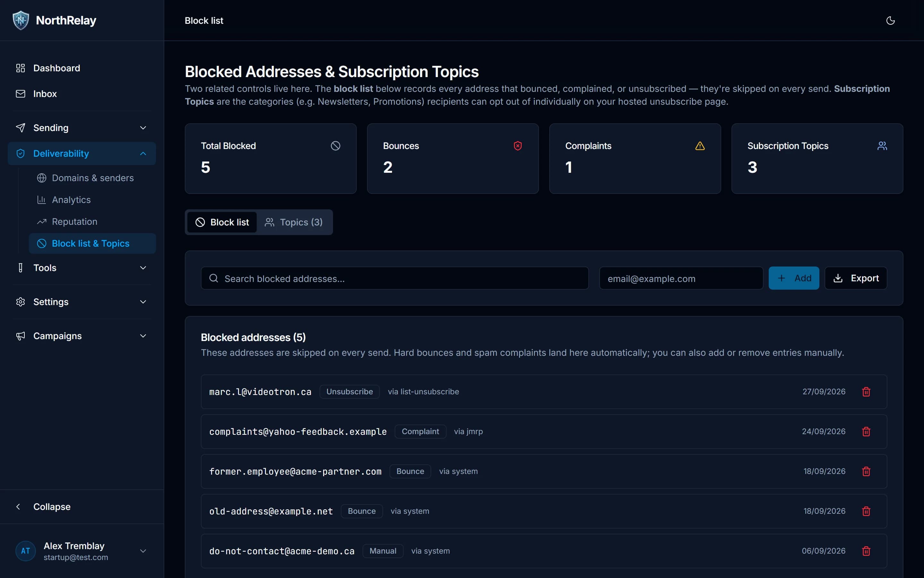This screenshot has width=924, height=578.
Task: Expand the Tools section
Action: [82, 267]
